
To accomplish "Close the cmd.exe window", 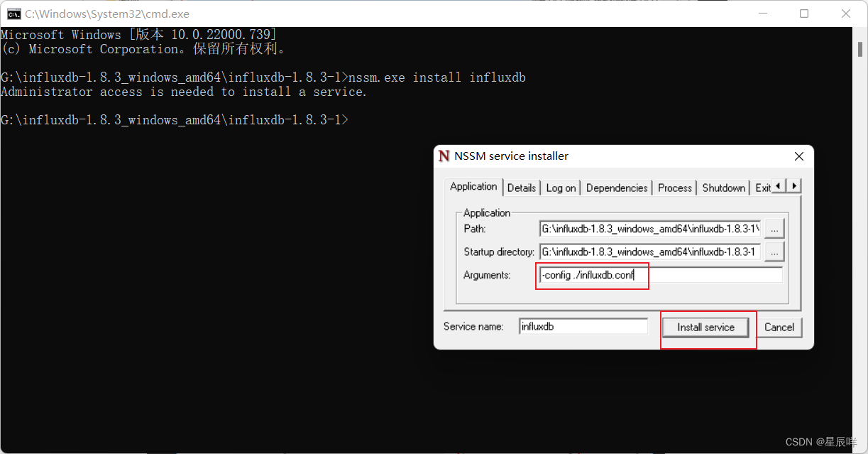I will [846, 13].
